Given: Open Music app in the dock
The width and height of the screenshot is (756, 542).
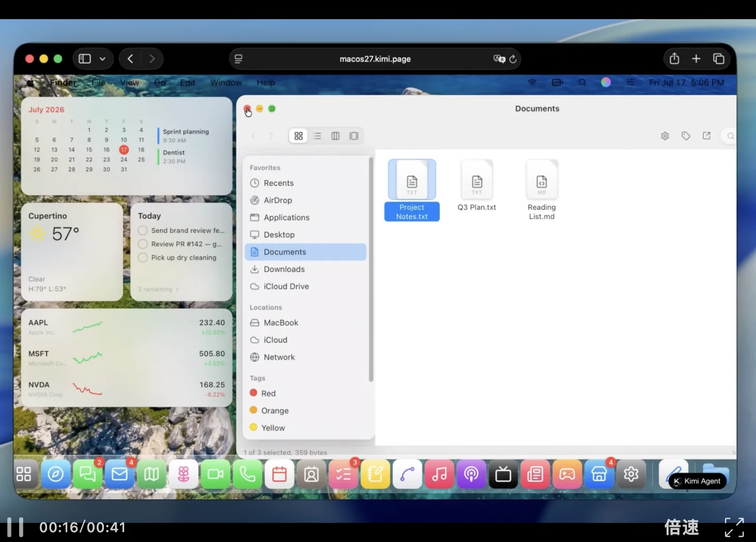Looking at the screenshot, I should point(440,474).
